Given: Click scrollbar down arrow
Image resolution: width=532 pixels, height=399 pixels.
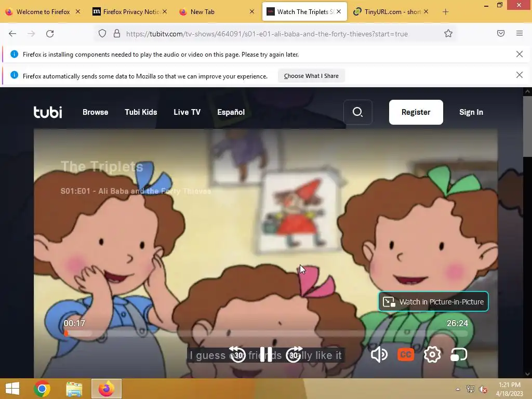Looking at the screenshot, I should [x=527, y=374].
